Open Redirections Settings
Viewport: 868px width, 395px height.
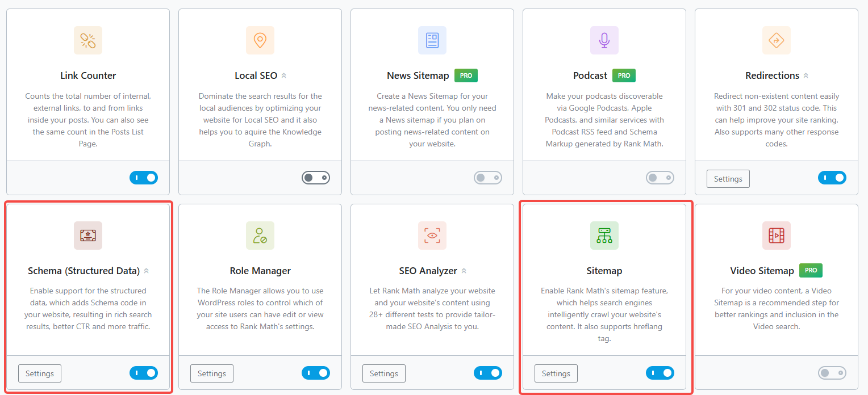[728, 178]
